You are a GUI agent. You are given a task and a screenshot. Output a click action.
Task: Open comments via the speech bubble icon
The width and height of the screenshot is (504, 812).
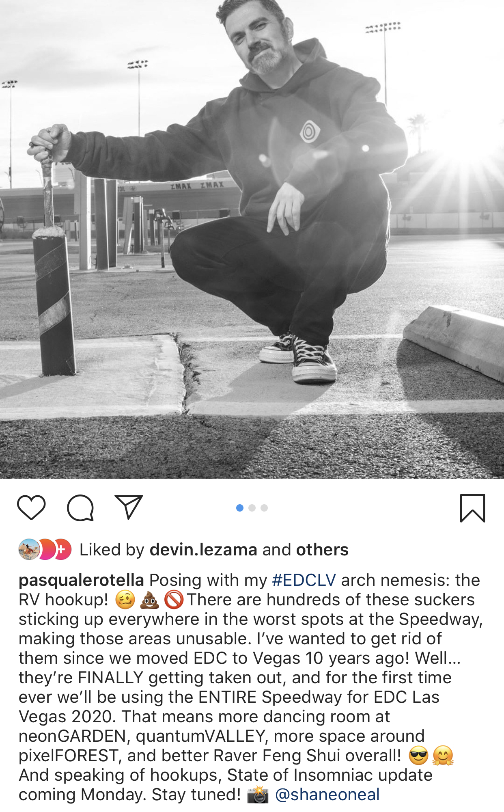80,508
